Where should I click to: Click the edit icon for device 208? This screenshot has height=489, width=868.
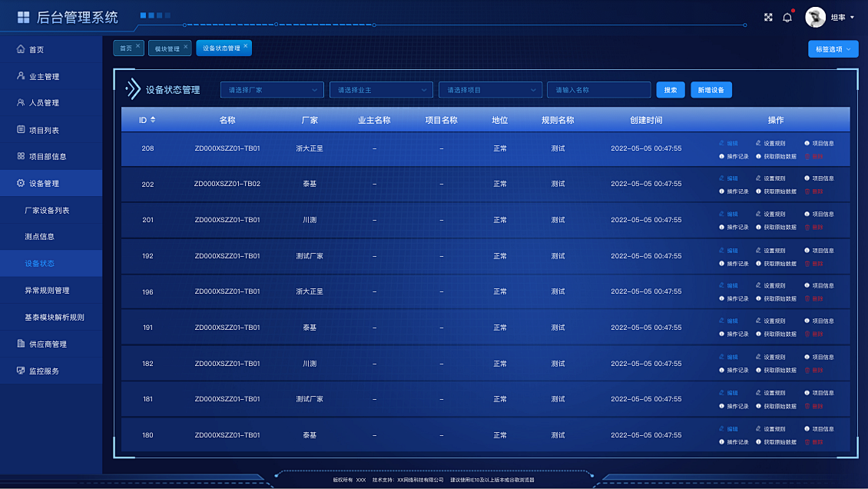tap(722, 143)
